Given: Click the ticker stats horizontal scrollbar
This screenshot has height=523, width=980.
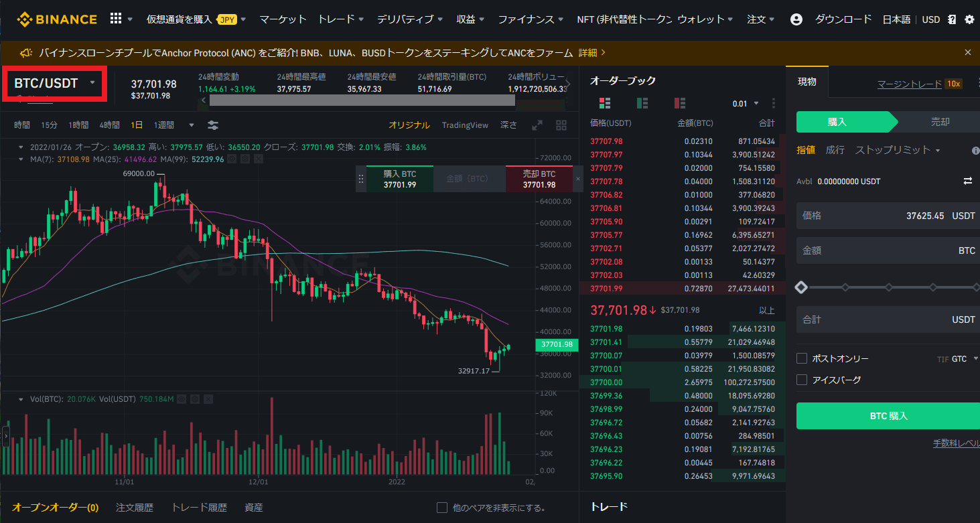Looking at the screenshot, I should tap(362, 100).
